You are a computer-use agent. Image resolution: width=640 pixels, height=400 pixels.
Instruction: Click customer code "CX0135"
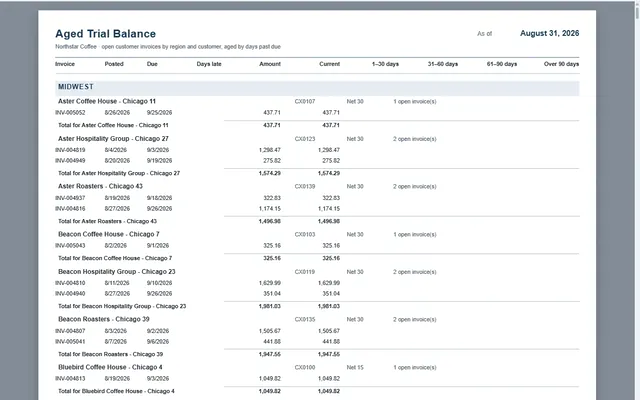click(305, 320)
